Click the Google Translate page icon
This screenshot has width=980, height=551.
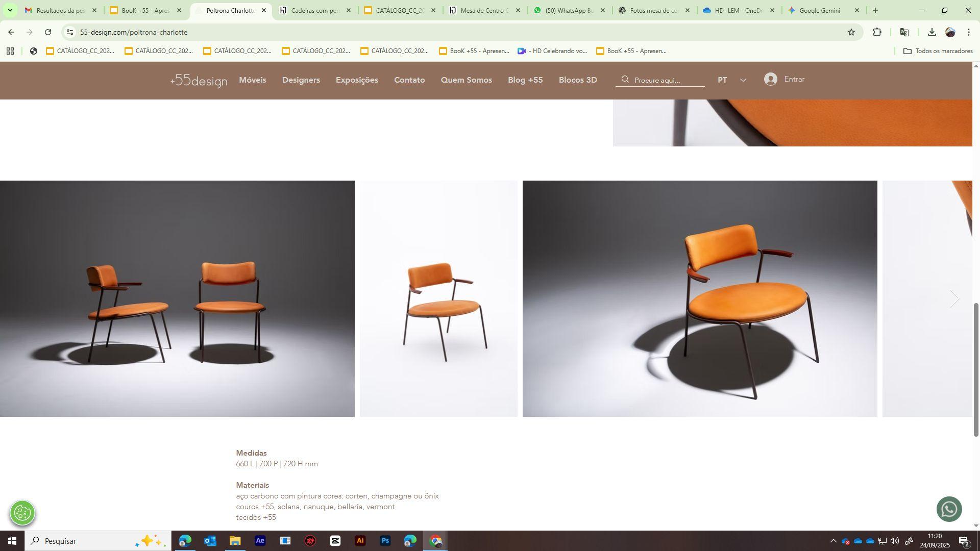pyautogui.click(x=904, y=32)
